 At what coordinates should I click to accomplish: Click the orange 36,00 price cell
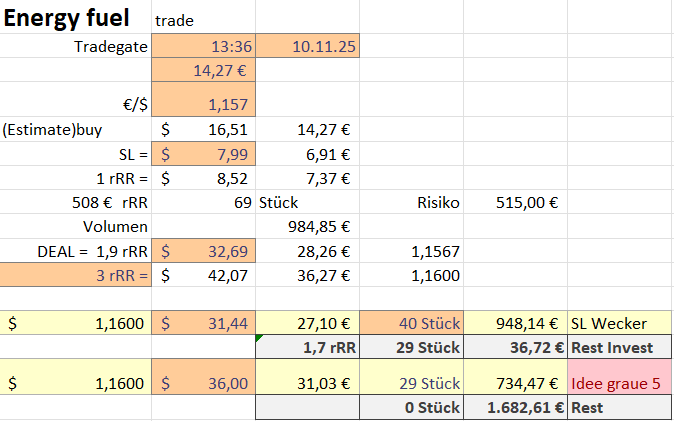[x=203, y=383]
